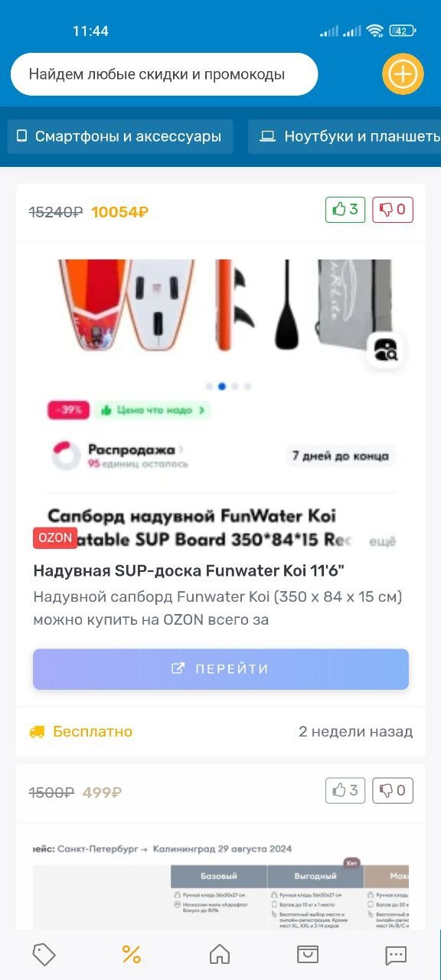
Task: Tap the yellow plus add button
Action: point(403,74)
